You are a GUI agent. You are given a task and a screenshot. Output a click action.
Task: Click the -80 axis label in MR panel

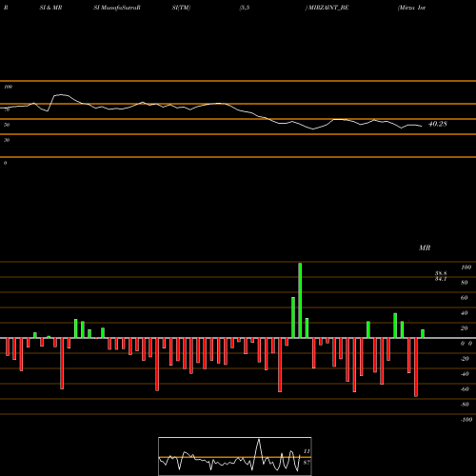[465, 405]
